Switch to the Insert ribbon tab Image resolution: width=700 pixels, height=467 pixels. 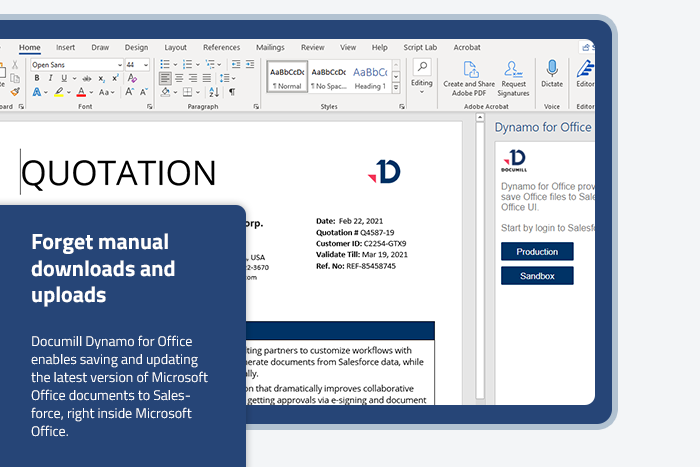(65, 47)
